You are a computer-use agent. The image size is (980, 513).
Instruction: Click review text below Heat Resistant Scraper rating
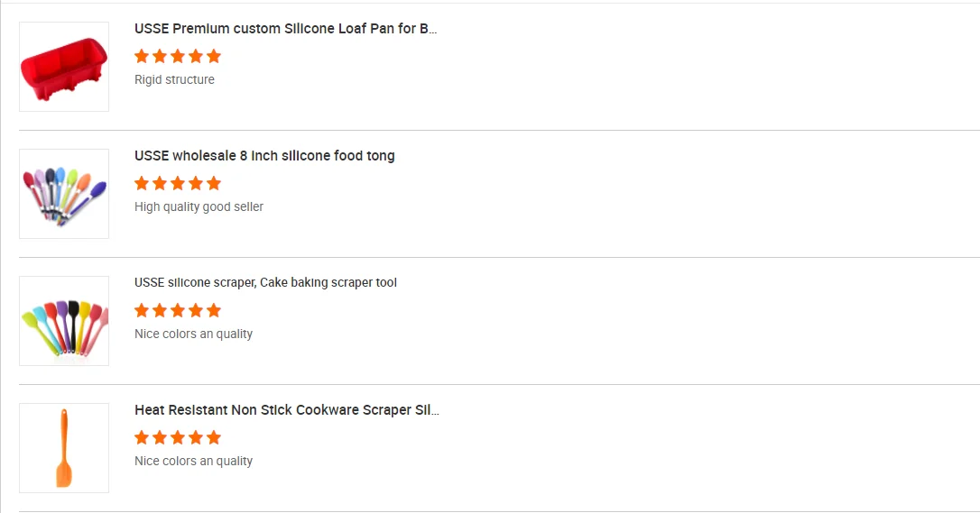pos(193,461)
